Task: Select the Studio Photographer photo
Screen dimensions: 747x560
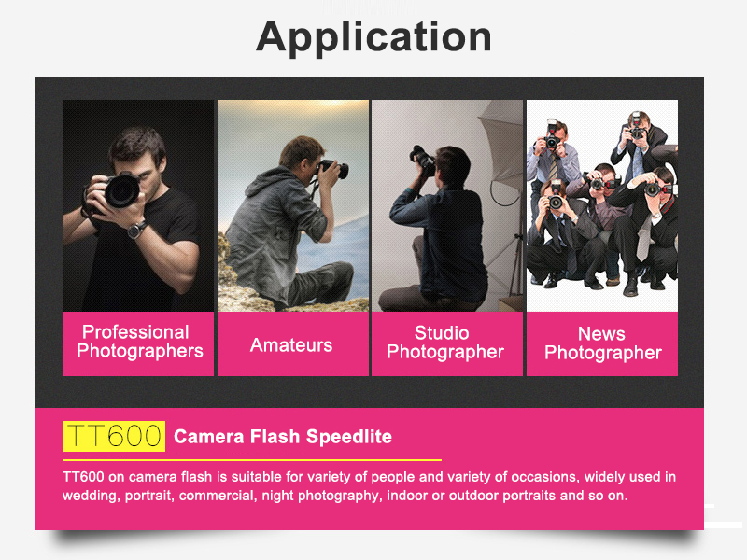Action: 447,205
